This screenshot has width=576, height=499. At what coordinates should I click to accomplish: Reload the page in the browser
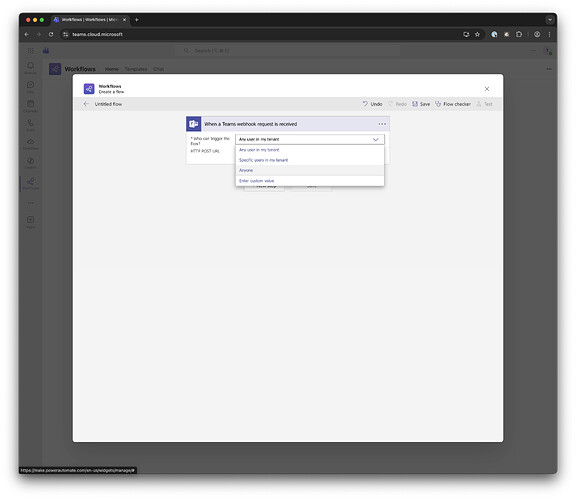point(51,34)
